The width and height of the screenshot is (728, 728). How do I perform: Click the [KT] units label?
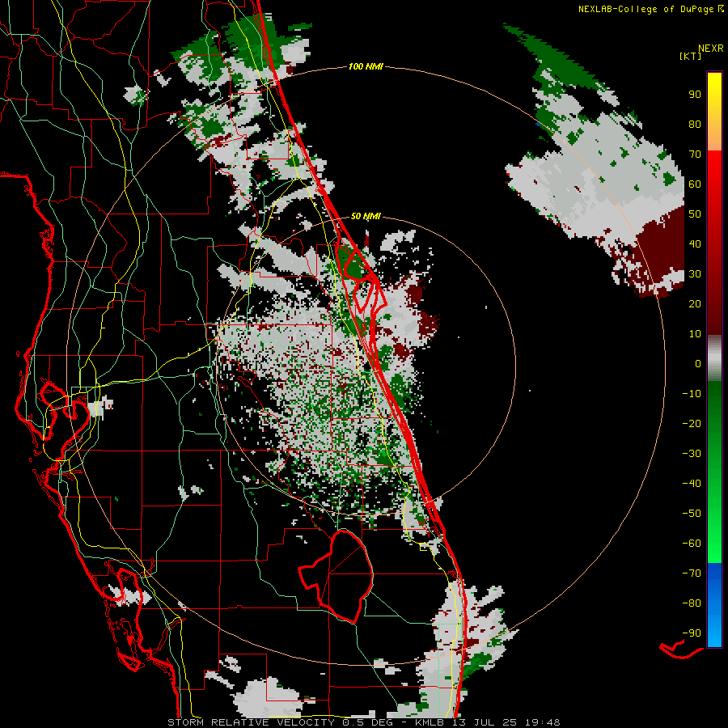click(x=691, y=56)
